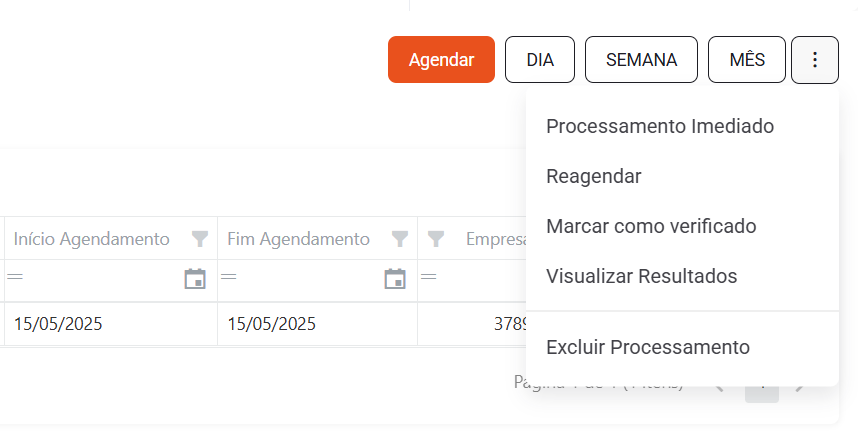Change equals operator in Empresa filter row

point(429,277)
